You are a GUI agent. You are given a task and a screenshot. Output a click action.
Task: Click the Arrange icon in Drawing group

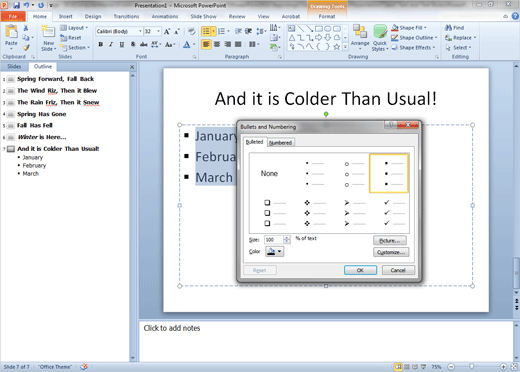pyautogui.click(x=360, y=32)
